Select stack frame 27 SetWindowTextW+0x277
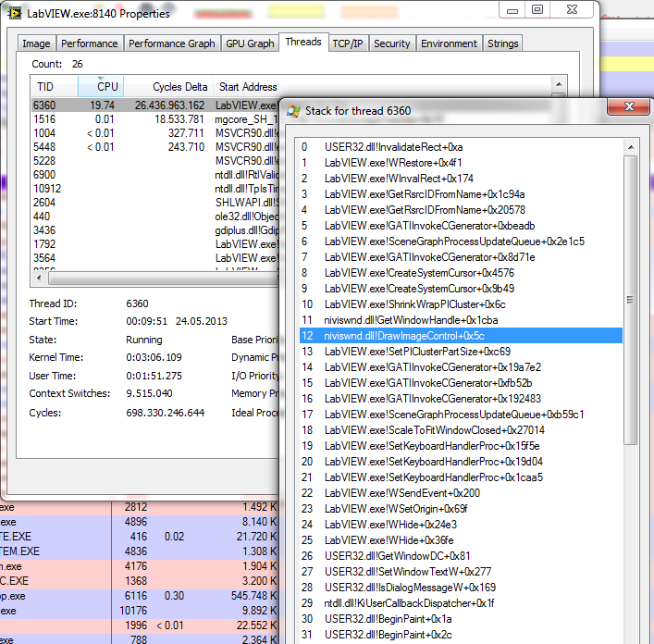This screenshot has width=654, height=644. (461, 572)
